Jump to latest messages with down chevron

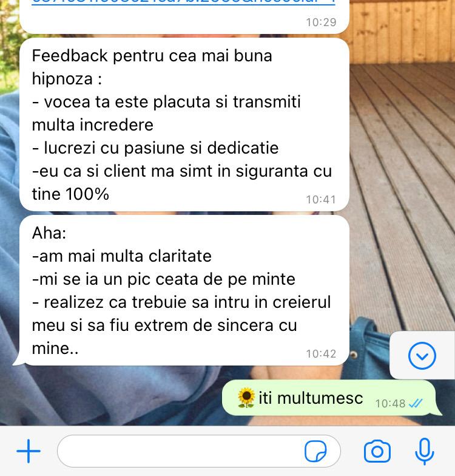(422, 356)
